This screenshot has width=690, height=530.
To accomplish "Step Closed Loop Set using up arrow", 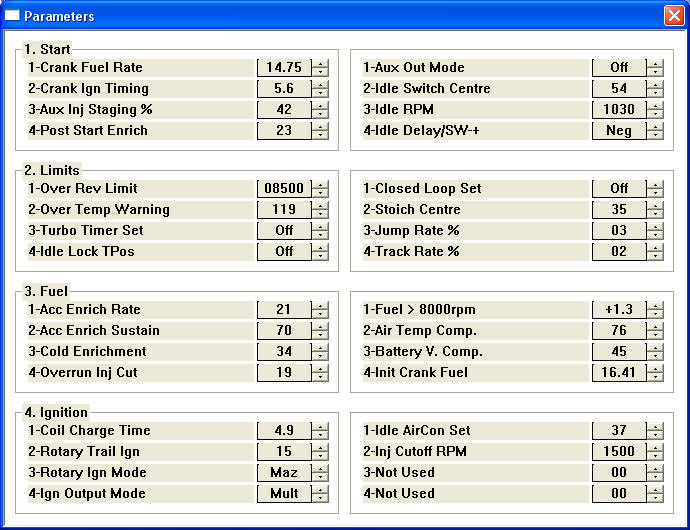I will click(x=655, y=184).
